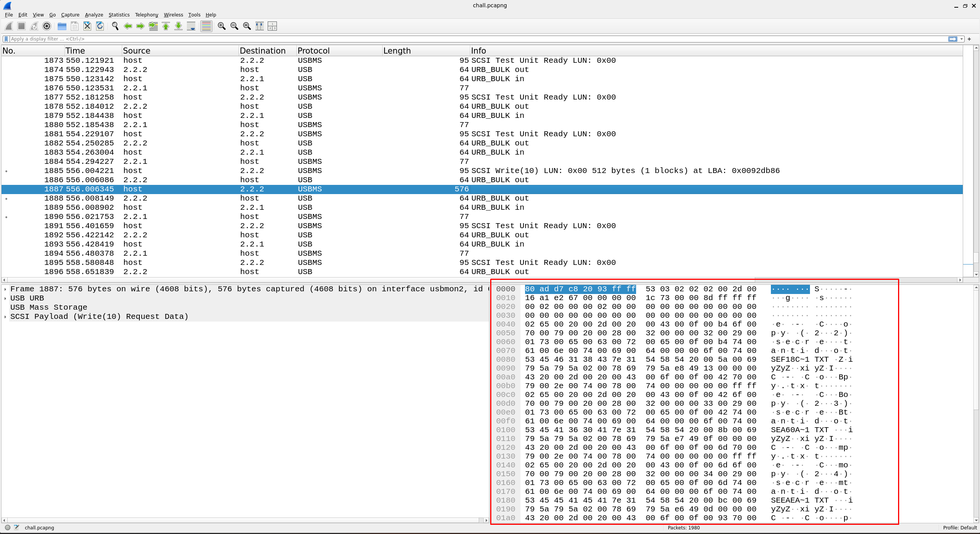The height and width of the screenshot is (534, 980).
Task: Go to the first packet arrow icon
Action: pyautogui.click(x=166, y=26)
